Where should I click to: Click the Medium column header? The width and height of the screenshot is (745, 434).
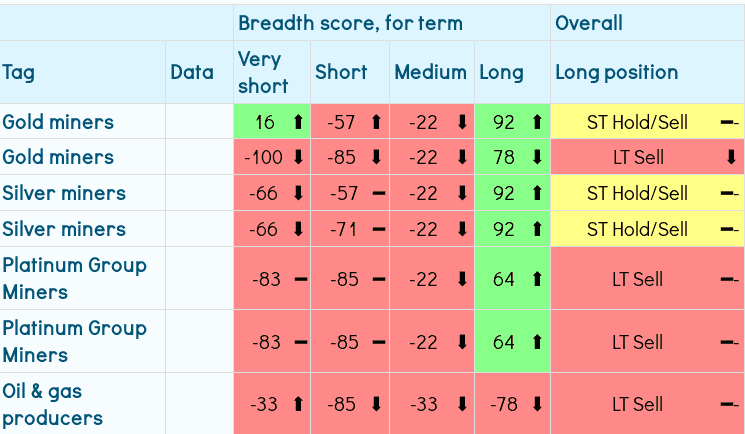click(x=430, y=72)
